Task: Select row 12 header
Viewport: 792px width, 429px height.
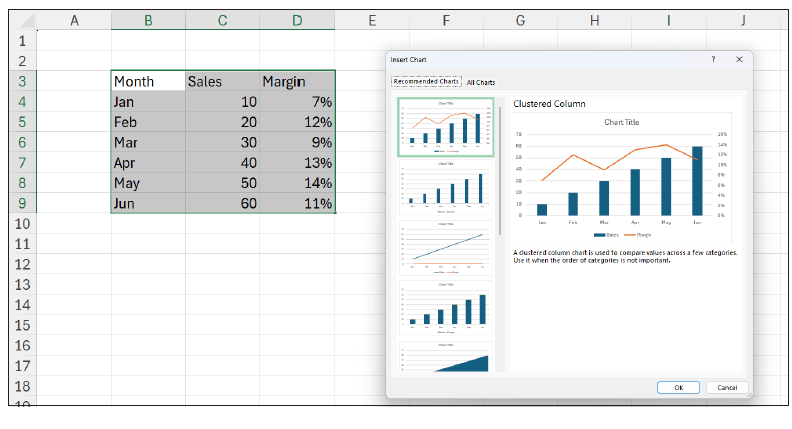Action: click(x=22, y=264)
